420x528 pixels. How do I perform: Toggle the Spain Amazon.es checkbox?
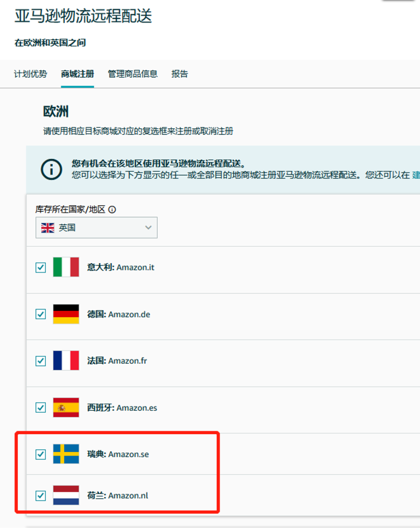[41, 407]
